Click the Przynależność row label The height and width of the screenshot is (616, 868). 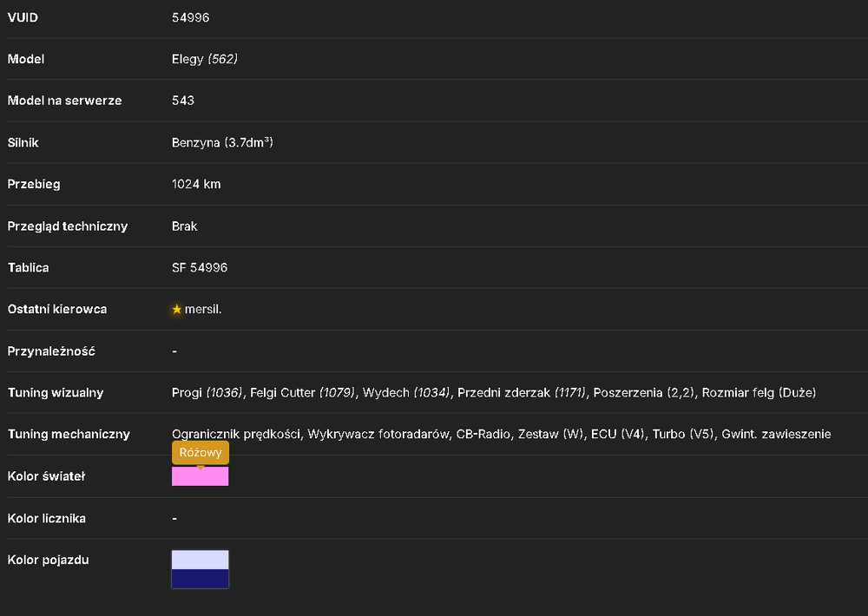coord(51,351)
